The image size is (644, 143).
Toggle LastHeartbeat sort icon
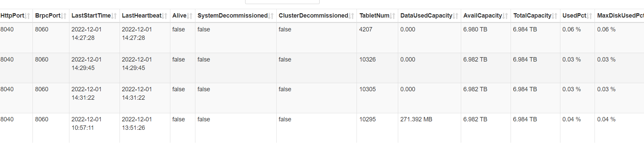165,16
